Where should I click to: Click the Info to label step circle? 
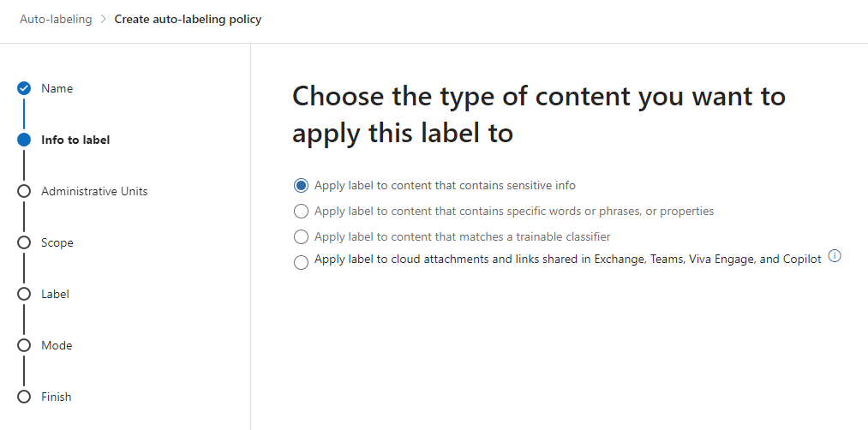point(24,140)
